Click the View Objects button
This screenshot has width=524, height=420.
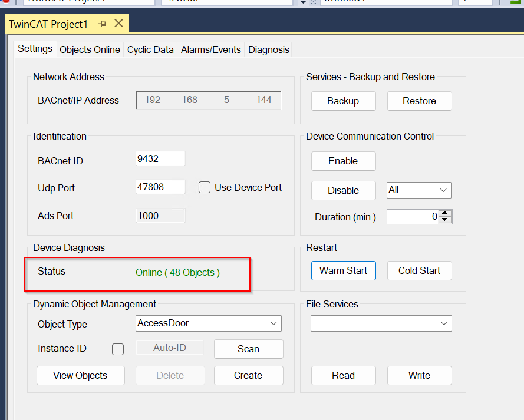click(81, 375)
